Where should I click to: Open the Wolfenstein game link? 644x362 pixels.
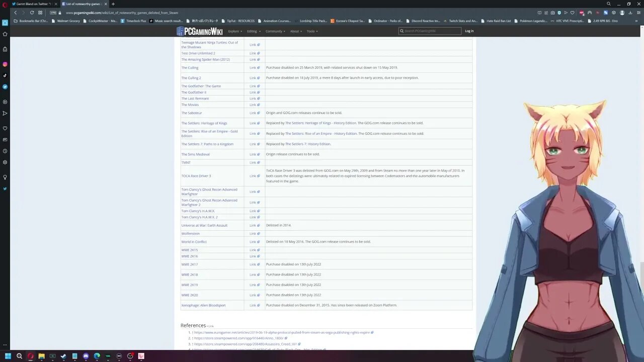191,234
